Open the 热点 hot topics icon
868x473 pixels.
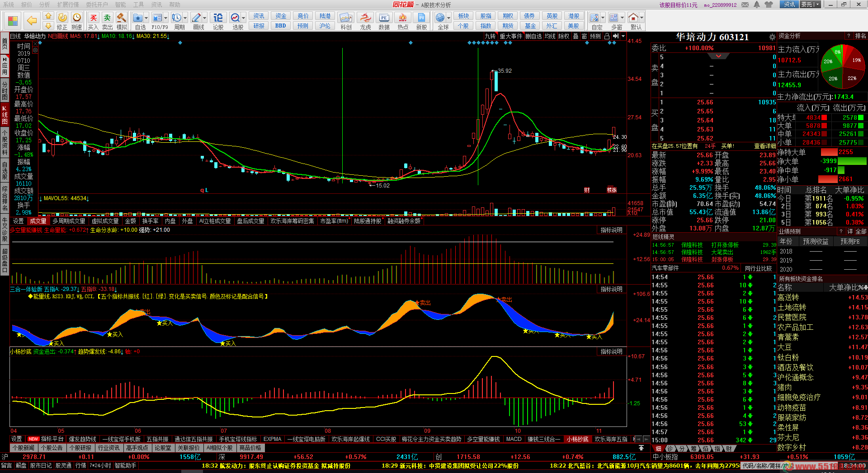[x=403, y=20]
